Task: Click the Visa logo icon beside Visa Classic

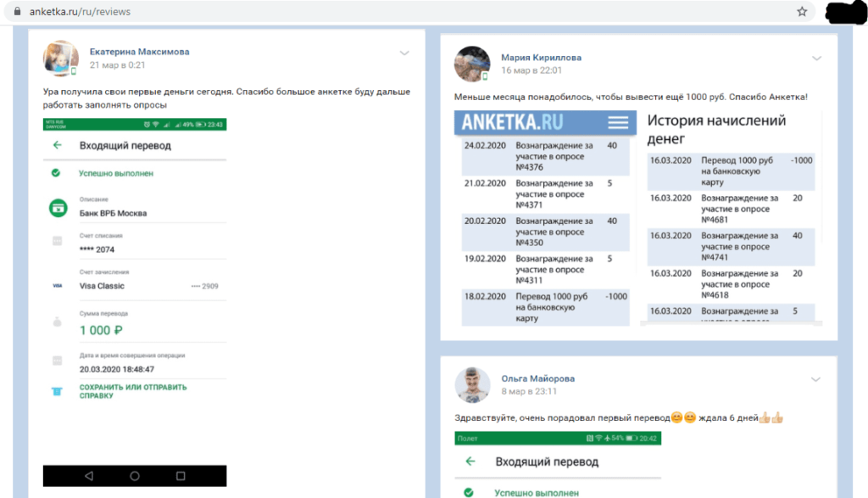Action: point(58,286)
